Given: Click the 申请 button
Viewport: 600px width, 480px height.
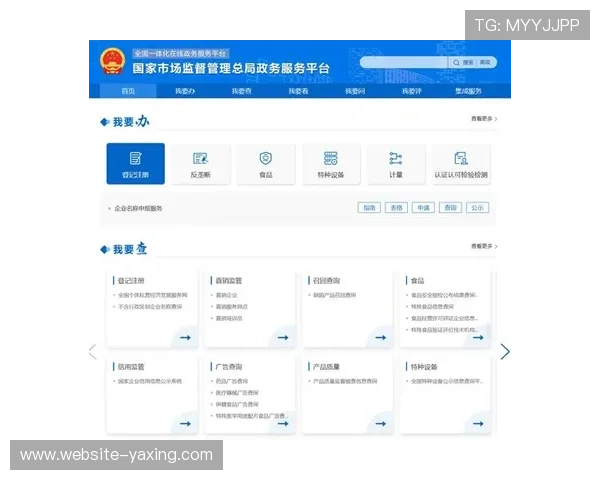Looking at the screenshot, I should coord(423,208).
